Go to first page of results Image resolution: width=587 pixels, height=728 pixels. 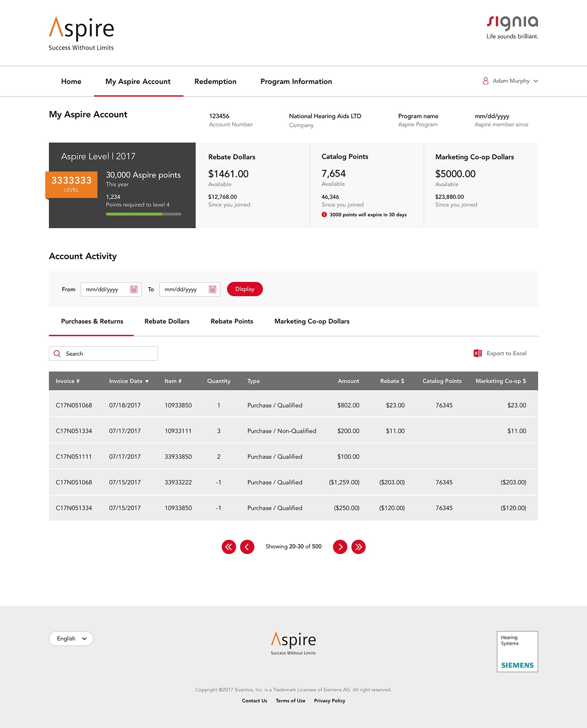(229, 547)
